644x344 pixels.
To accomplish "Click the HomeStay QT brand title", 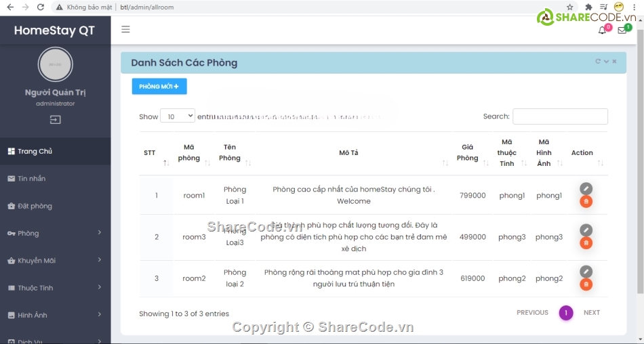I will (54, 30).
